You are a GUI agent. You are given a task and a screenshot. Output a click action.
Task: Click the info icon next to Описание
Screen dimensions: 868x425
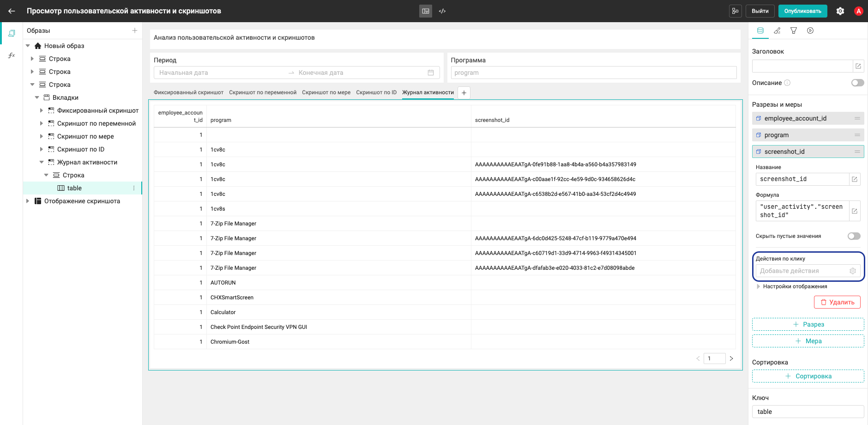pos(787,83)
